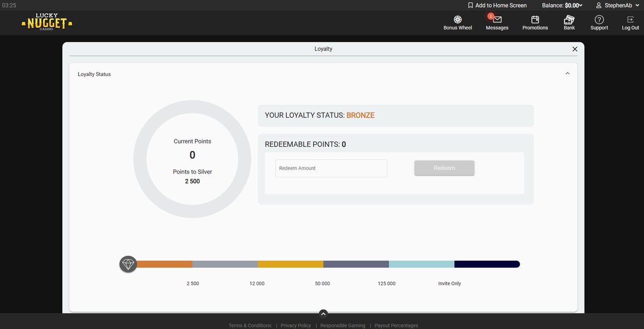Collapse the Loyalty Status section

pyautogui.click(x=567, y=73)
